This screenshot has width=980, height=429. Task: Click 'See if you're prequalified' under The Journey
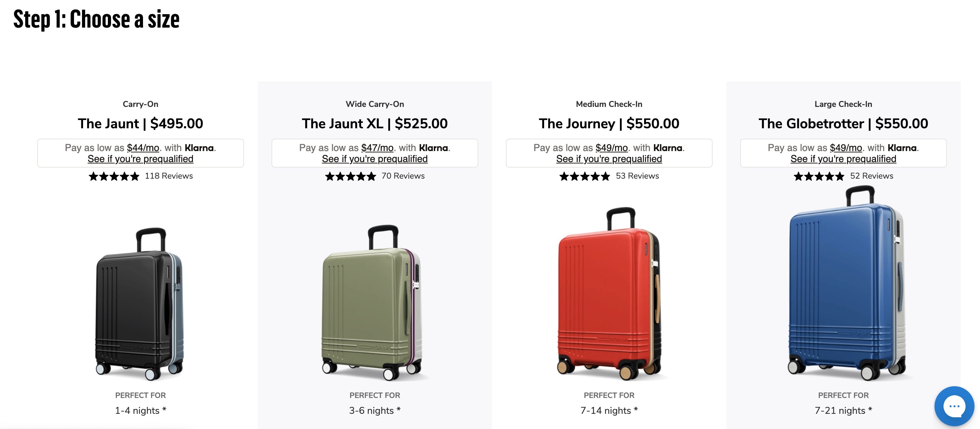[609, 159]
